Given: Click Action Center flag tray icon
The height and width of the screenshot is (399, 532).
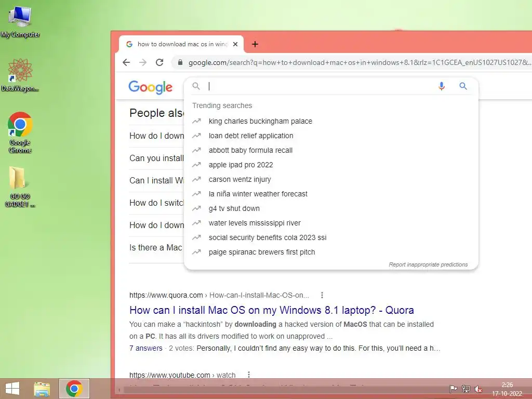Looking at the screenshot, I should click(453, 389).
